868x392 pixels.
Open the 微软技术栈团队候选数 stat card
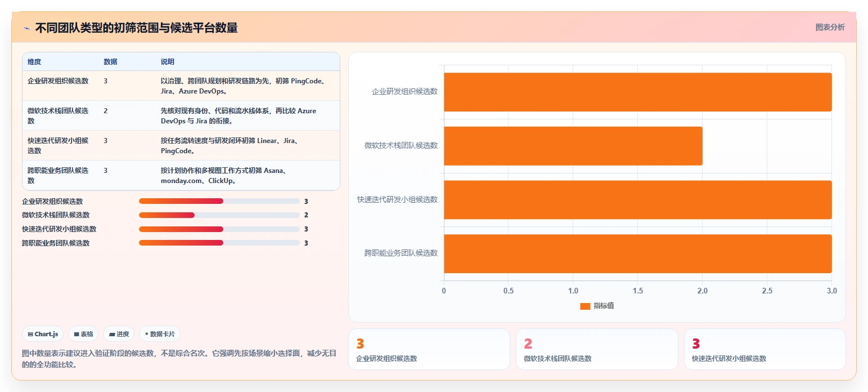coord(597,349)
